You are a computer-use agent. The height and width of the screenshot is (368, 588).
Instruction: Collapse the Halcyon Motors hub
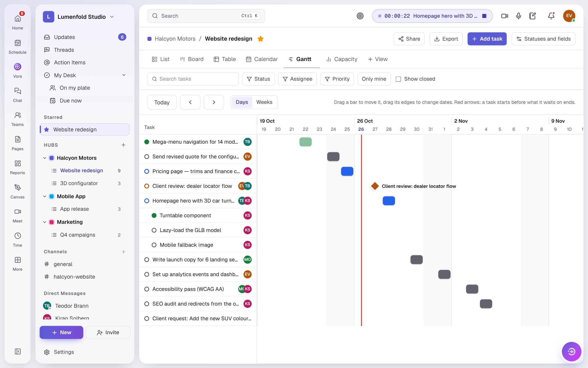click(45, 158)
